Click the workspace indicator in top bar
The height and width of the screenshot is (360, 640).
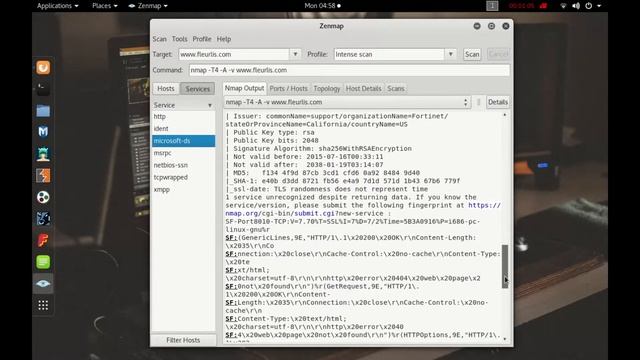click(x=492, y=6)
